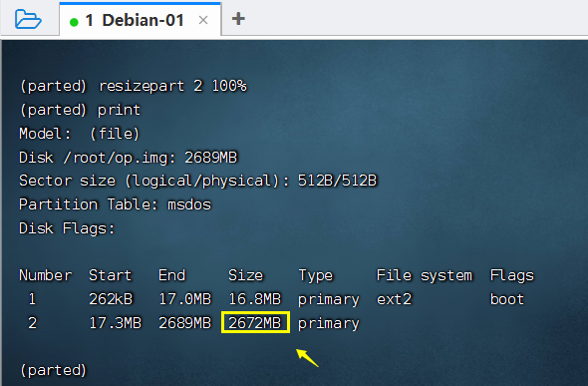Click the 'End' column header
The image size is (588, 386).
point(171,275)
